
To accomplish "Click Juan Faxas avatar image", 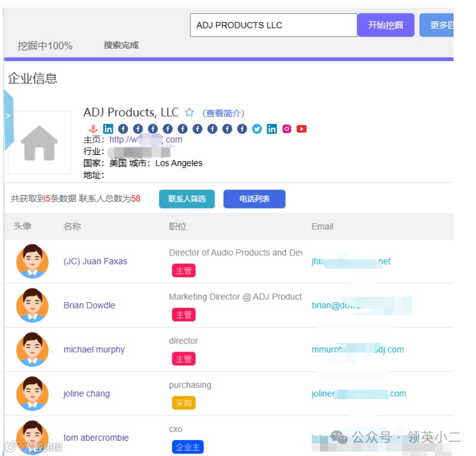I will tap(32, 261).
